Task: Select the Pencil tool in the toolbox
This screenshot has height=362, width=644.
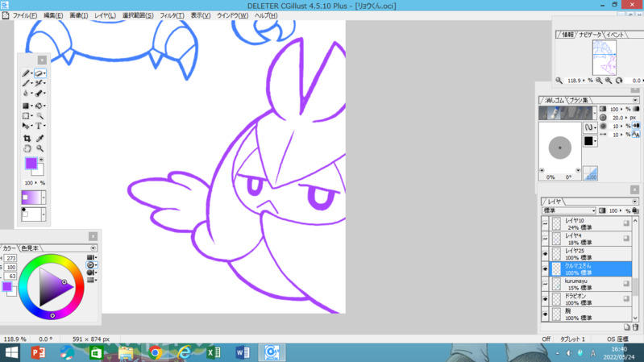Action: tap(26, 73)
